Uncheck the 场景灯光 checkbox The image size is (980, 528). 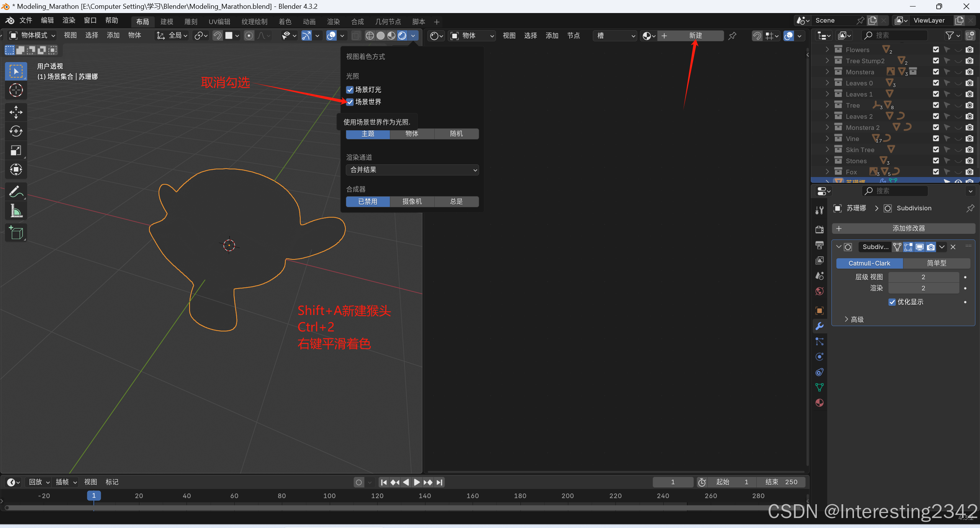[350, 90]
